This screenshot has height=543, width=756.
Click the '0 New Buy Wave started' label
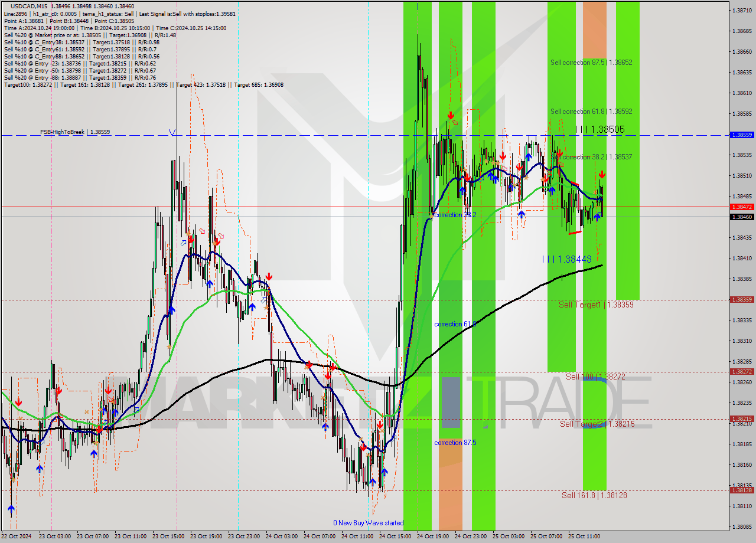click(x=368, y=523)
